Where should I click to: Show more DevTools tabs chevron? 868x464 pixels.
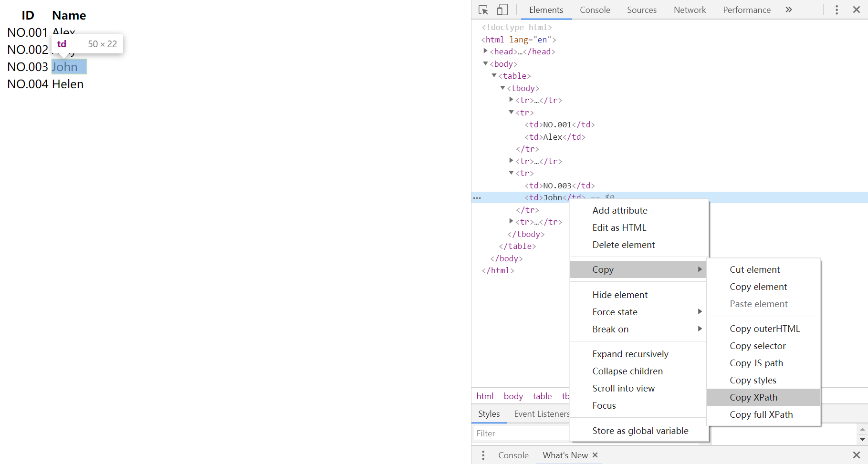pyautogui.click(x=789, y=10)
